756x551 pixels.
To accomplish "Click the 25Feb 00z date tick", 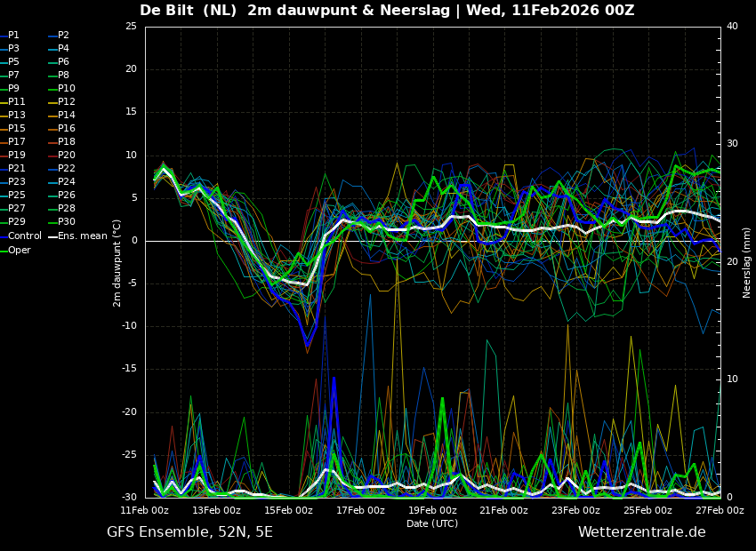I will [648, 510].
